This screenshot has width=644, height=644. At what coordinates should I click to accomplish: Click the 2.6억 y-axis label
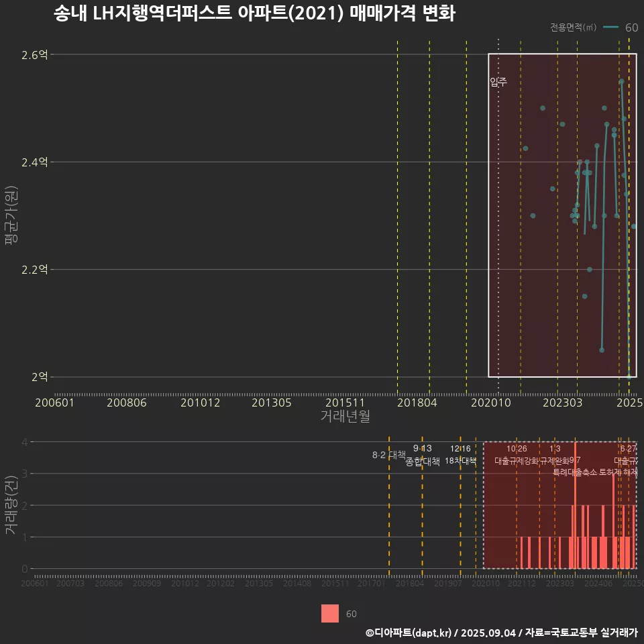[x=35, y=55]
